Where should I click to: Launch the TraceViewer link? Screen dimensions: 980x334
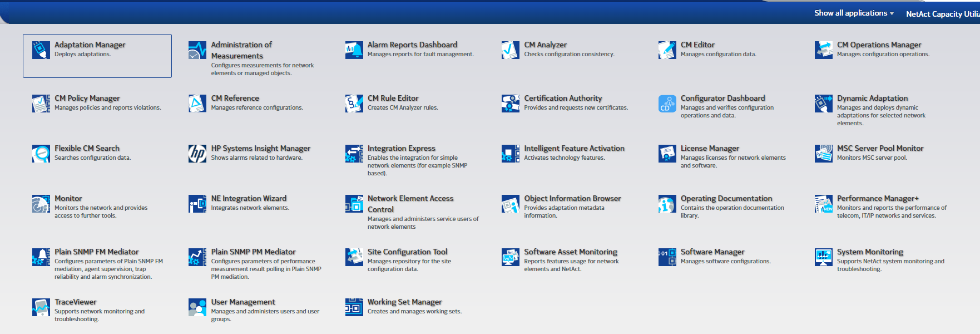(x=76, y=302)
